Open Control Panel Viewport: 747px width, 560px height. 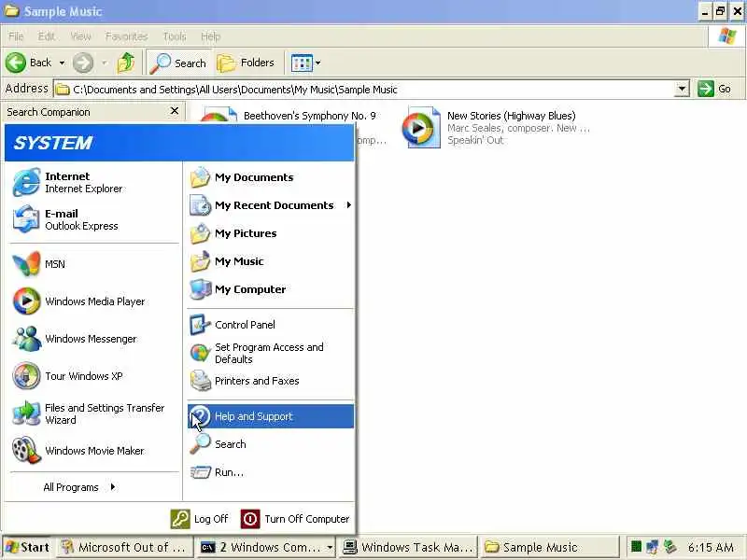[x=270, y=325]
